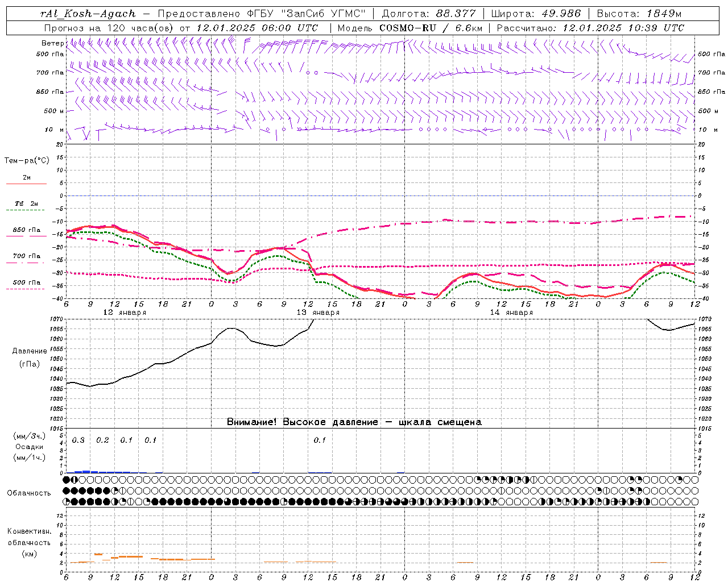Click the 500 гПа temperature legend entry

coord(27,282)
